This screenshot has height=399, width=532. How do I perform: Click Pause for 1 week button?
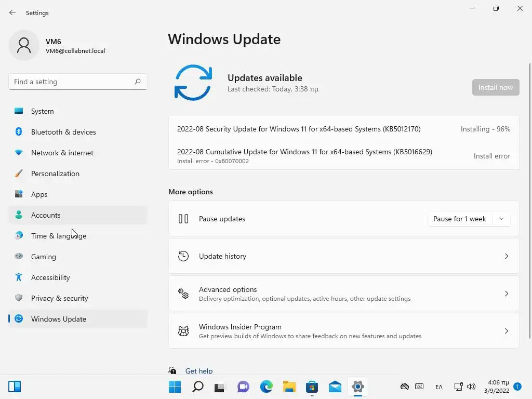tap(461, 219)
